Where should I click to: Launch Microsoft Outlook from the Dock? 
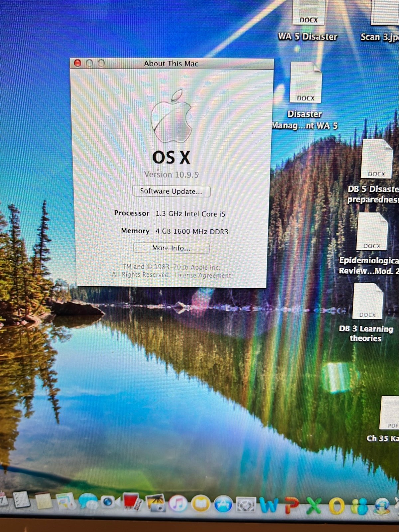(x=337, y=507)
